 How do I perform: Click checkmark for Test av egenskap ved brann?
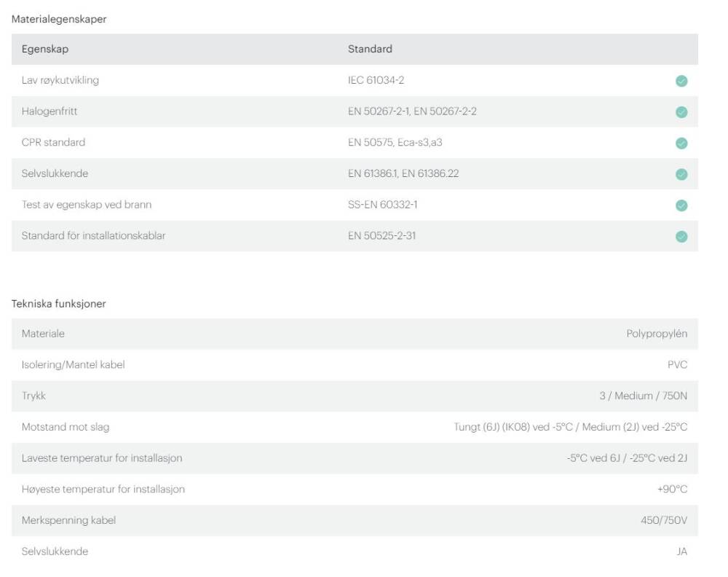pyautogui.click(x=681, y=205)
